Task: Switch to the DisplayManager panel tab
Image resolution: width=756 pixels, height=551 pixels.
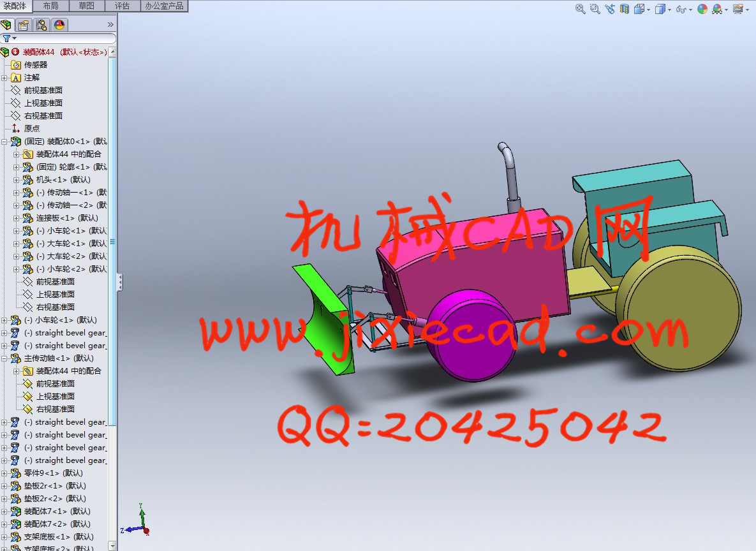Action: [59, 25]
